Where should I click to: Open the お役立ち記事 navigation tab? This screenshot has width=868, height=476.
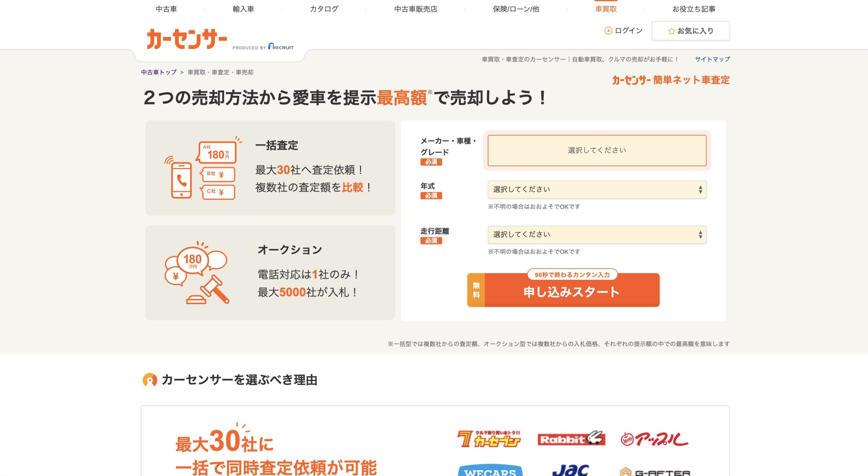(694, 9)
